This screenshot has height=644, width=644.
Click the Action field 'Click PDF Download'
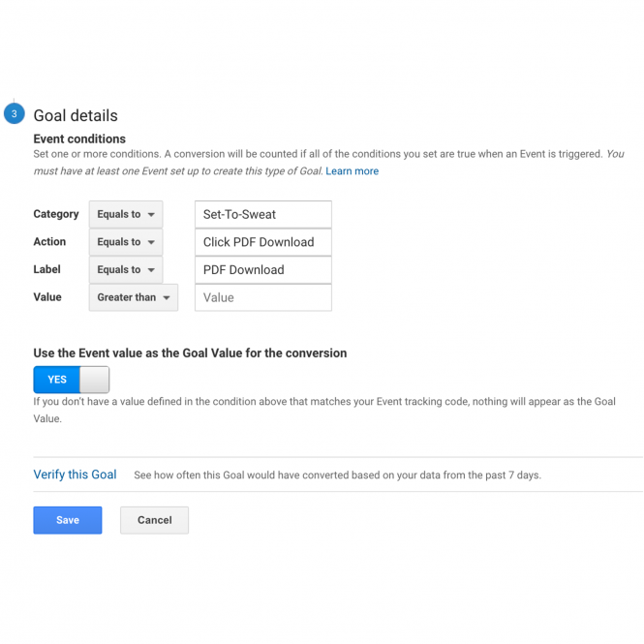pyautogui.click(x=263, y=242)
